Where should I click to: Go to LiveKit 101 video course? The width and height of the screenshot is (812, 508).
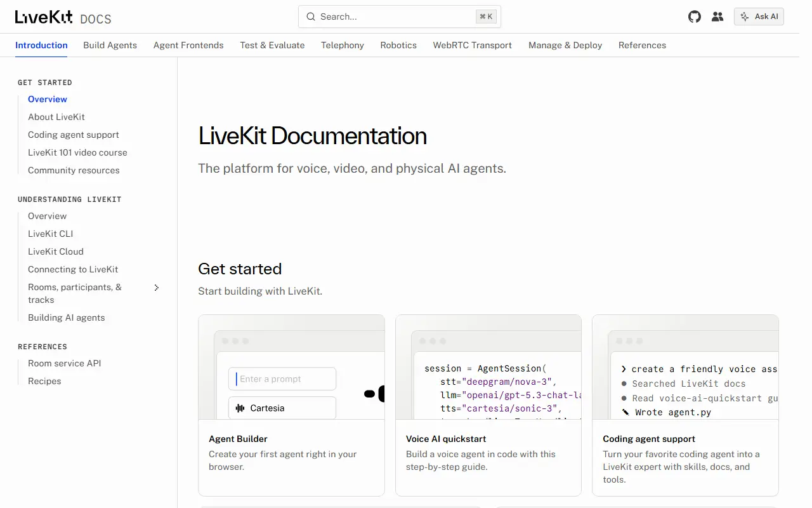[77, 152]
